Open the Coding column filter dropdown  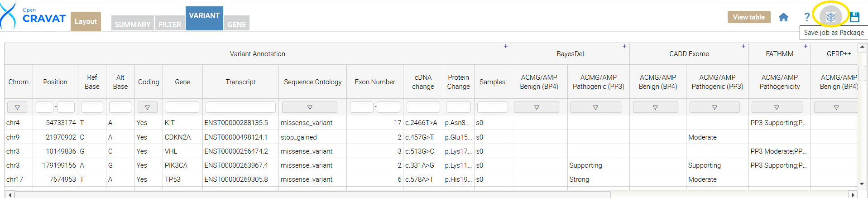click(x=147, y=107)
